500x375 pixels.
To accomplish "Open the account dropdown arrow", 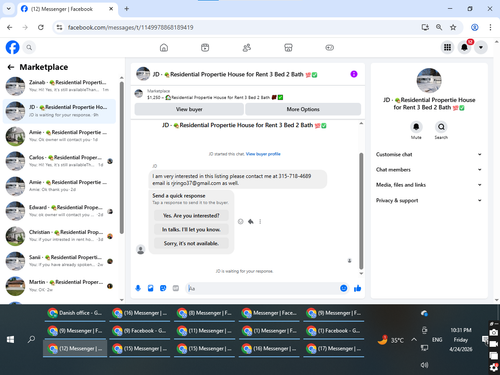I will [x=481, y=47].
